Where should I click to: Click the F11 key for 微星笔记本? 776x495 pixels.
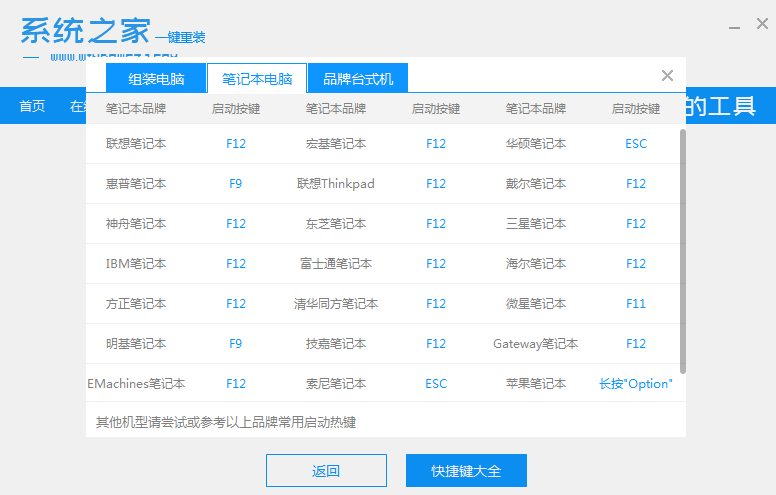636,304
